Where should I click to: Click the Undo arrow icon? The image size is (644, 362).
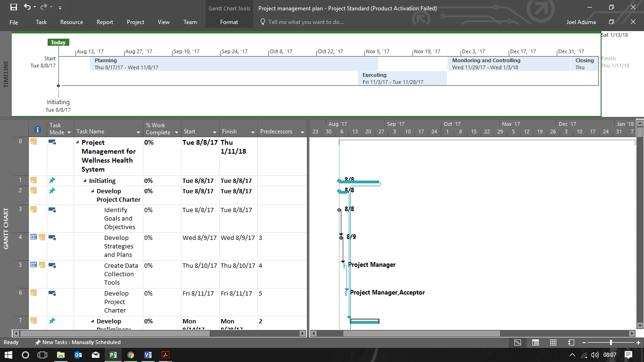pyautogui.click(x=27, y=7)
